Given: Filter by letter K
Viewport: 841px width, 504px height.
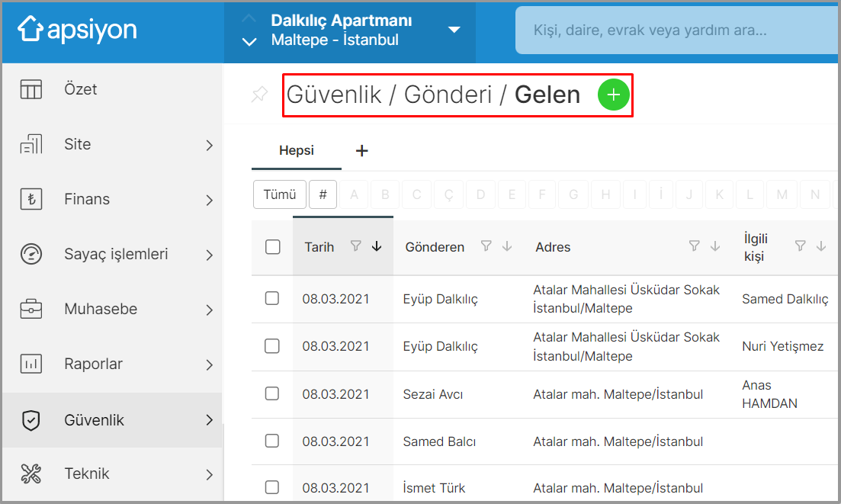Looking at the screenshot, I should [720, 194].
